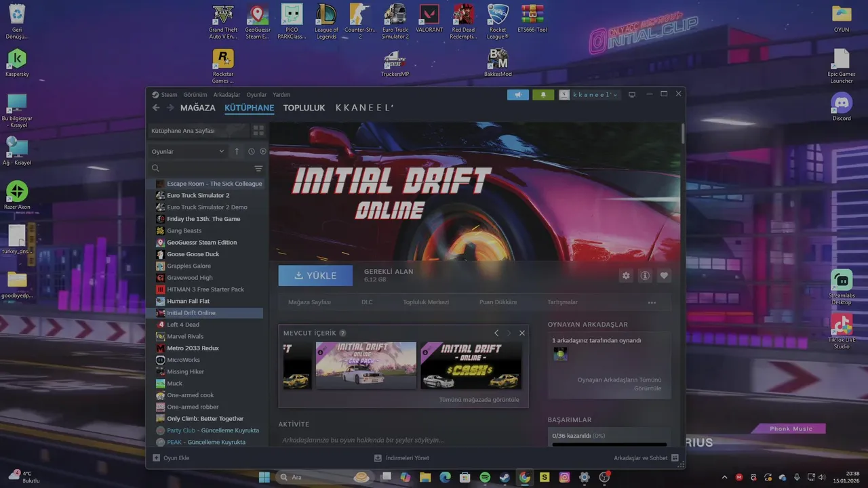The height and width of the screenshot is (488, 868).
Task: Click the Spotify icon in the taskbar
Action: [485, 477]
